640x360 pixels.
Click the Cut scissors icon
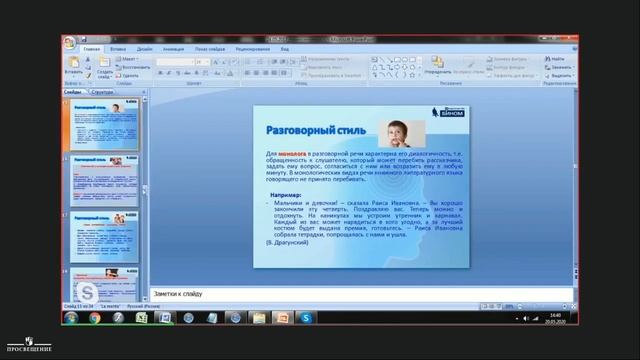click(88, 60)
